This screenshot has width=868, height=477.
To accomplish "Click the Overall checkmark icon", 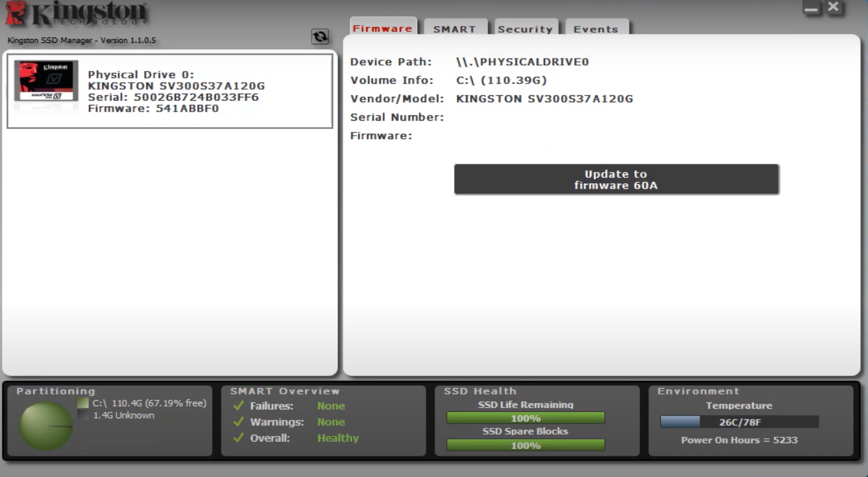I will pyautogui.click(x=238, y=437).
